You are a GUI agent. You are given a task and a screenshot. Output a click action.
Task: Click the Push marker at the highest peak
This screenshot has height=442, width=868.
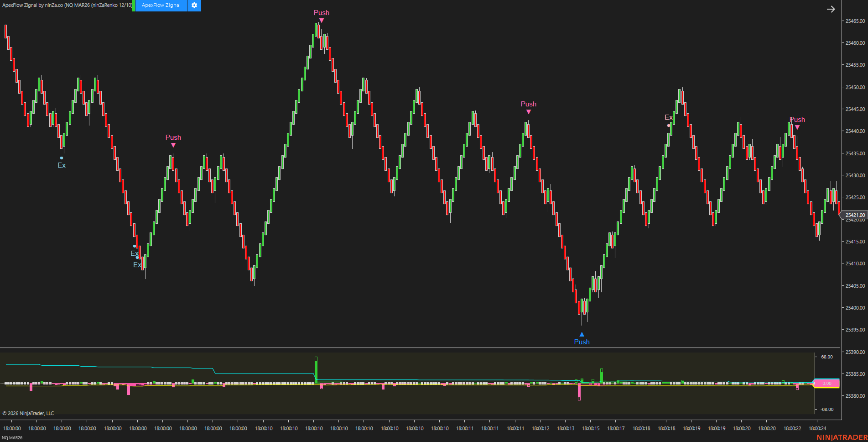pos(321,13)
